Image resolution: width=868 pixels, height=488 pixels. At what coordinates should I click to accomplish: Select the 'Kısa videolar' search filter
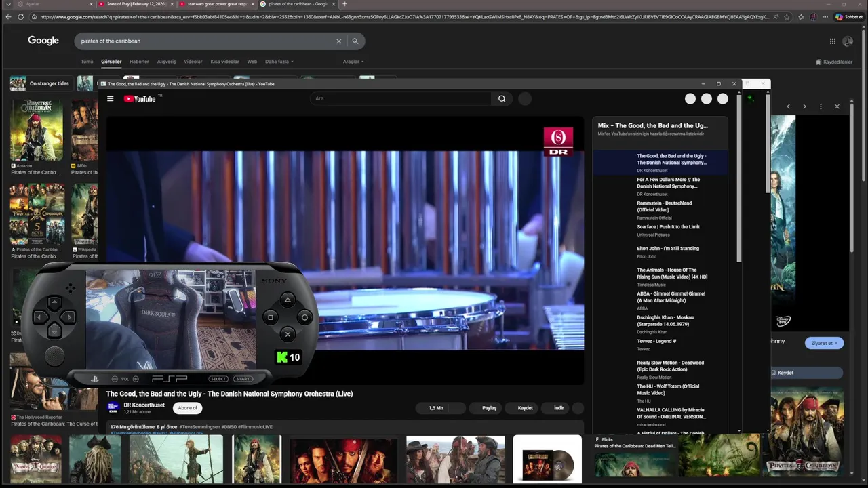pos(224,62)
